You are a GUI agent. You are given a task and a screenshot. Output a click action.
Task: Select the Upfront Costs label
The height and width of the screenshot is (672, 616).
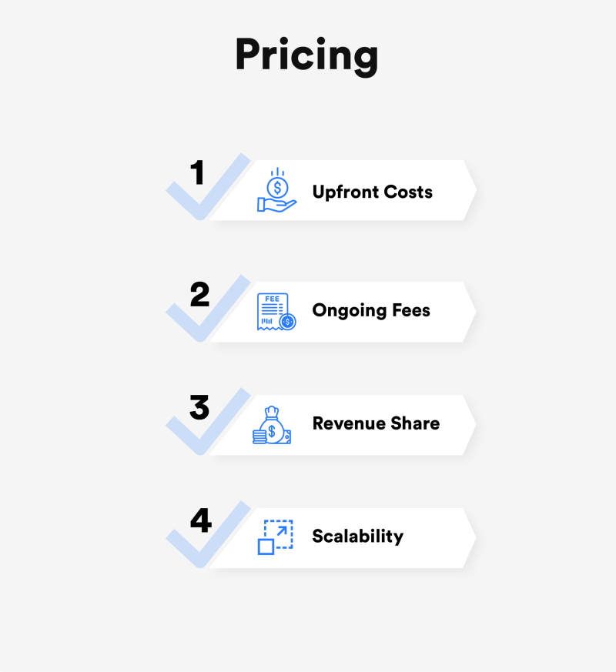pos(372,192)
